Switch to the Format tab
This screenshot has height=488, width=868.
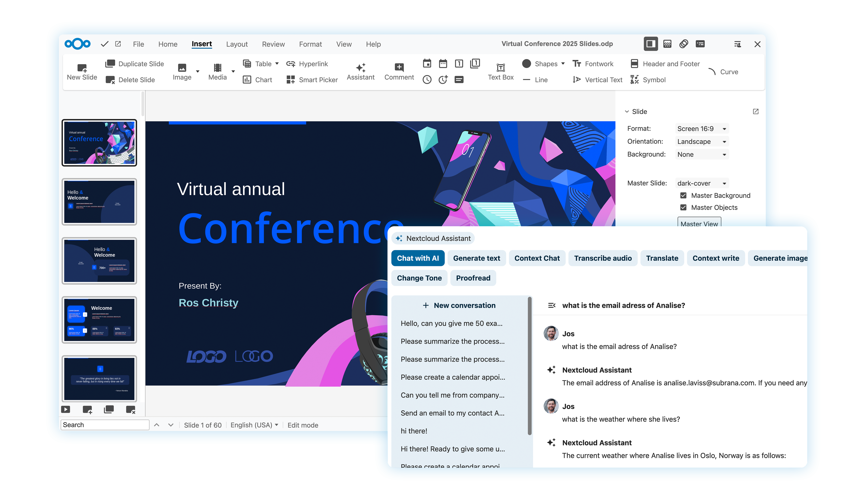(x=310, y=44)
